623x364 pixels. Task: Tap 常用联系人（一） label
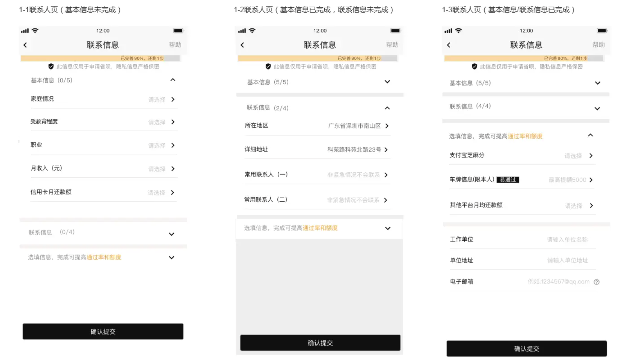pos(266,175)
